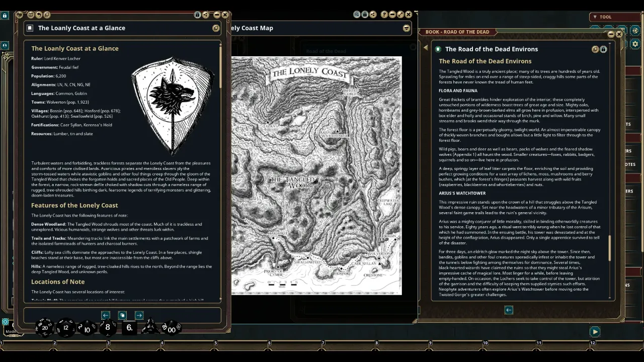Select hotkey slot 10
Image resolution: width=644 pixels, height=362 pixels.
click(x=511, y=348)
